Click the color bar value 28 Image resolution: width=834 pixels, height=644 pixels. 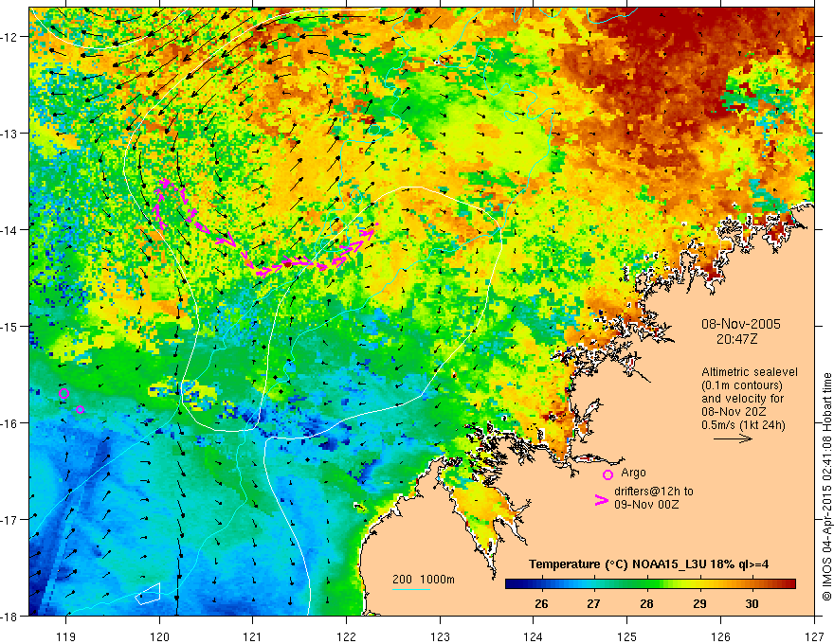(x=646, y=603)
